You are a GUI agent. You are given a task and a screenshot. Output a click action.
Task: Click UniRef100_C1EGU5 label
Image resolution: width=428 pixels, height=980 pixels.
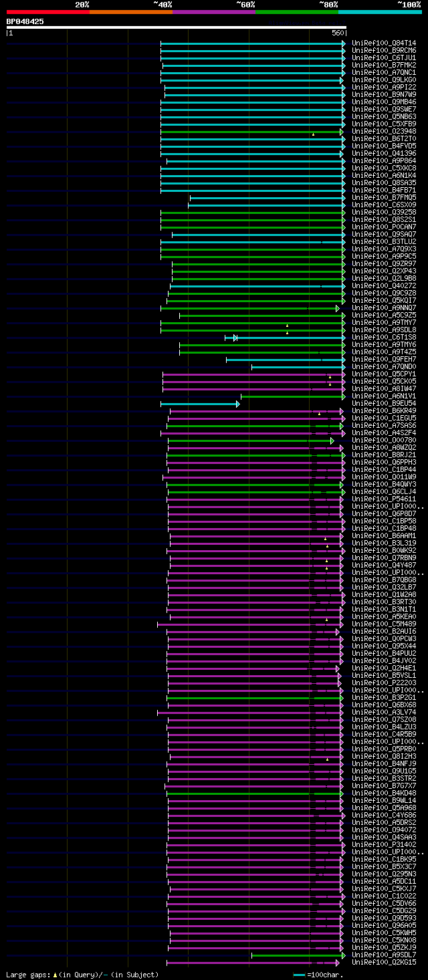(x=384, y=418)
